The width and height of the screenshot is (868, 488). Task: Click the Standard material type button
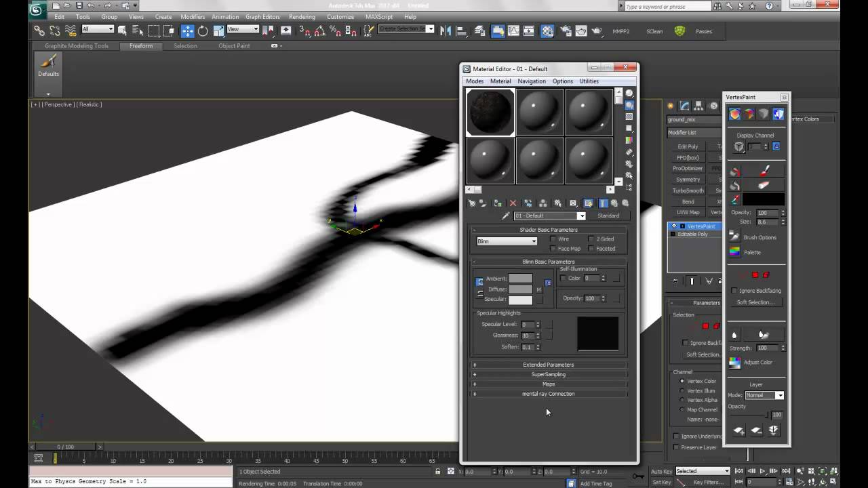608,216
